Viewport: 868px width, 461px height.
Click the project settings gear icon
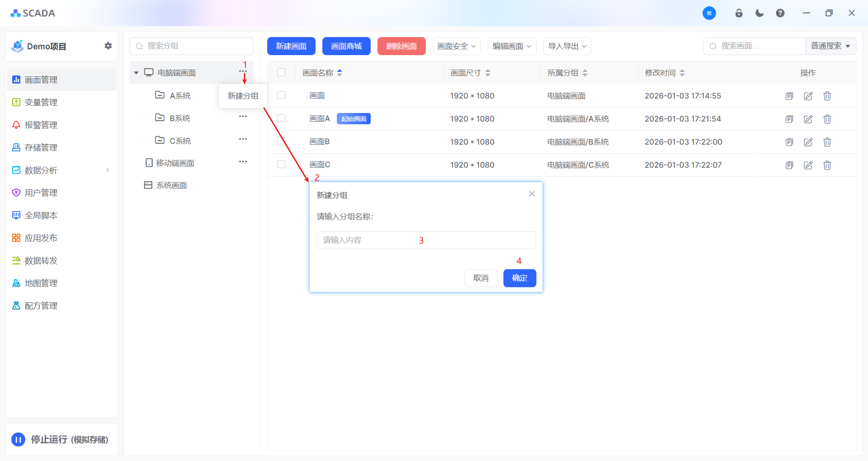108,46
